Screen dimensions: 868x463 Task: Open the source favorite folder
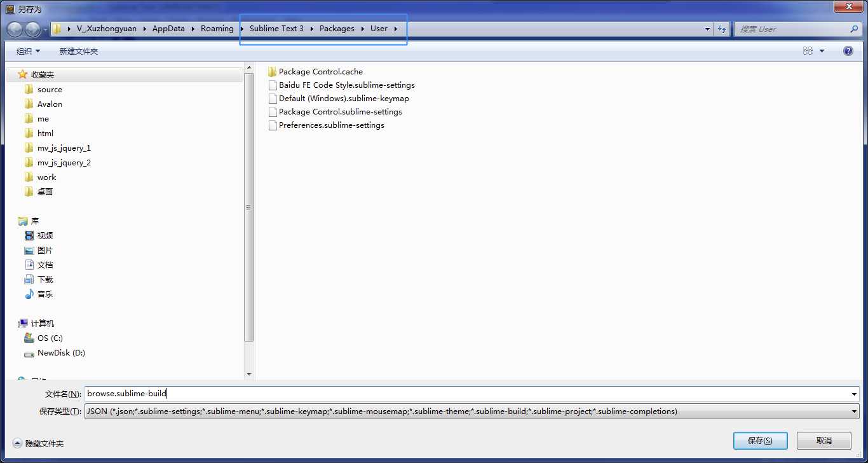pos(50,90)
